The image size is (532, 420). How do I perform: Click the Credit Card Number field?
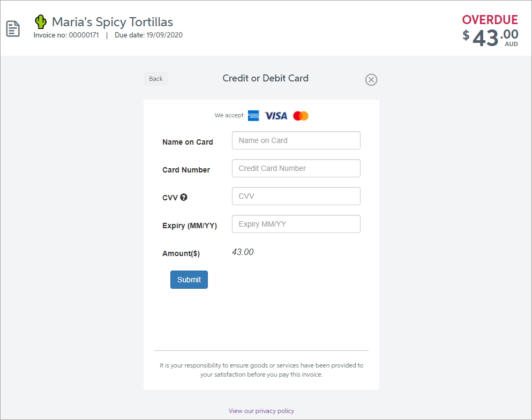296,168
